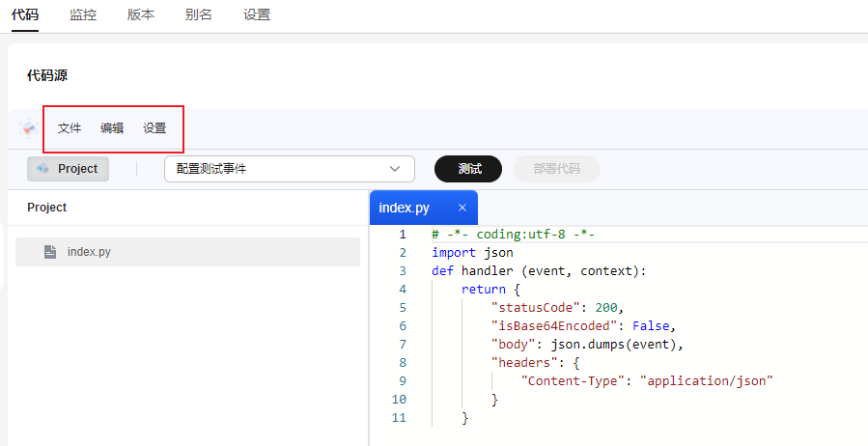Select the 别名 tab

coord(199,15)
